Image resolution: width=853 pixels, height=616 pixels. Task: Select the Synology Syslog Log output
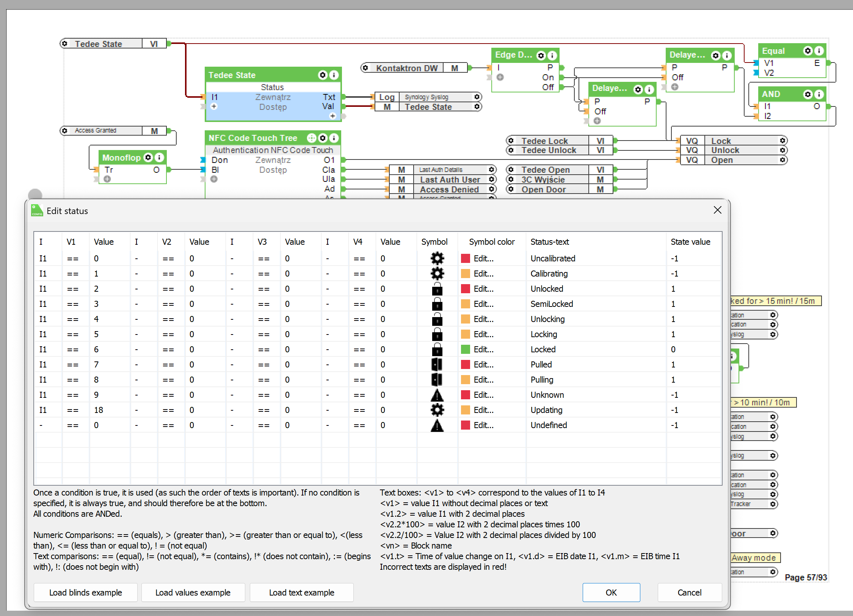428,97
